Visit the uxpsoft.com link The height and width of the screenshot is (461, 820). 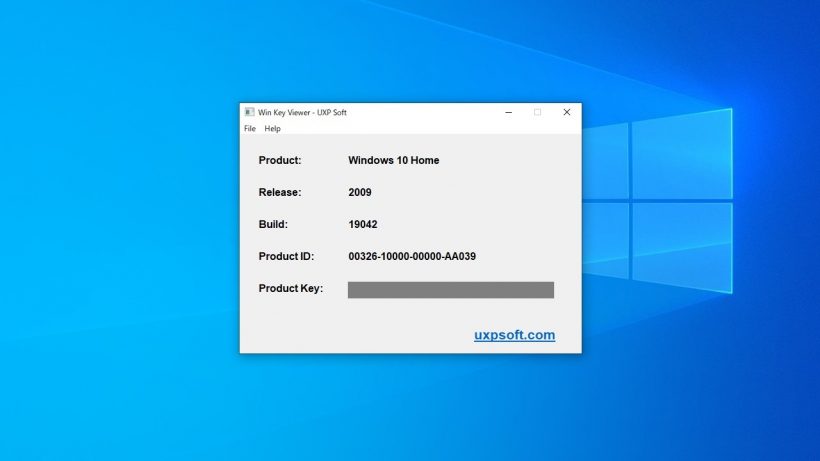tap(515, 335)
